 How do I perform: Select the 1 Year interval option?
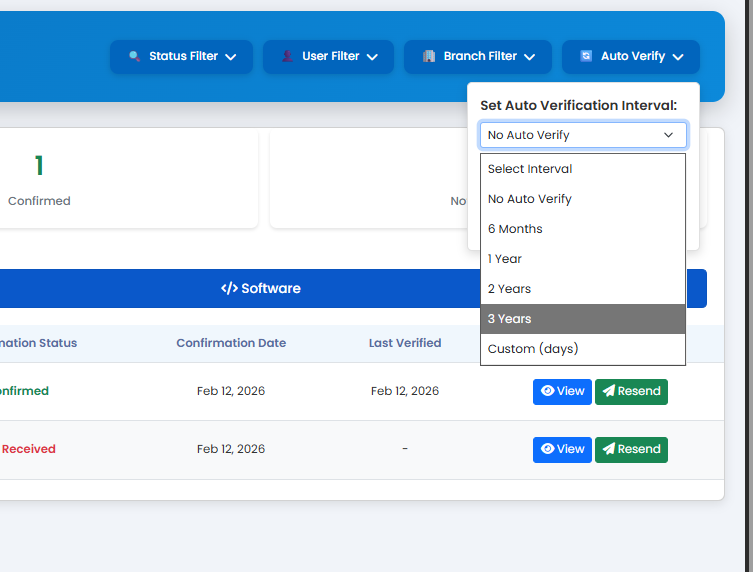tap(583, 259)
